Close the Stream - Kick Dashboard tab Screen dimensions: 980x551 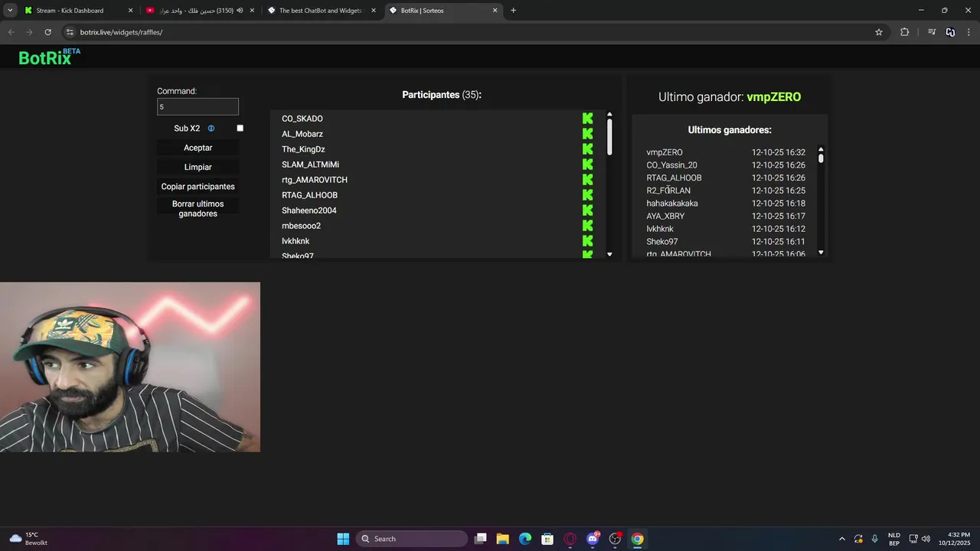(130, 11)
